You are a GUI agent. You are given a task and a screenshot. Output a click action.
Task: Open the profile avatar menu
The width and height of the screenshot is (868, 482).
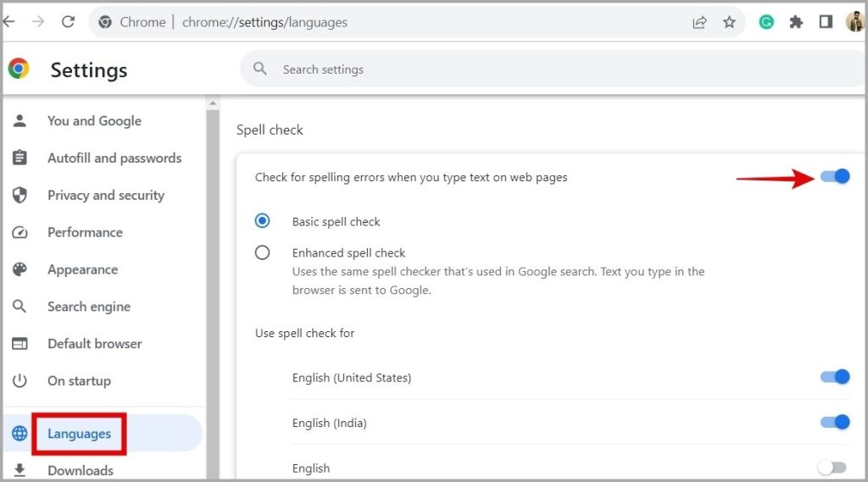[x=854, y=22]
